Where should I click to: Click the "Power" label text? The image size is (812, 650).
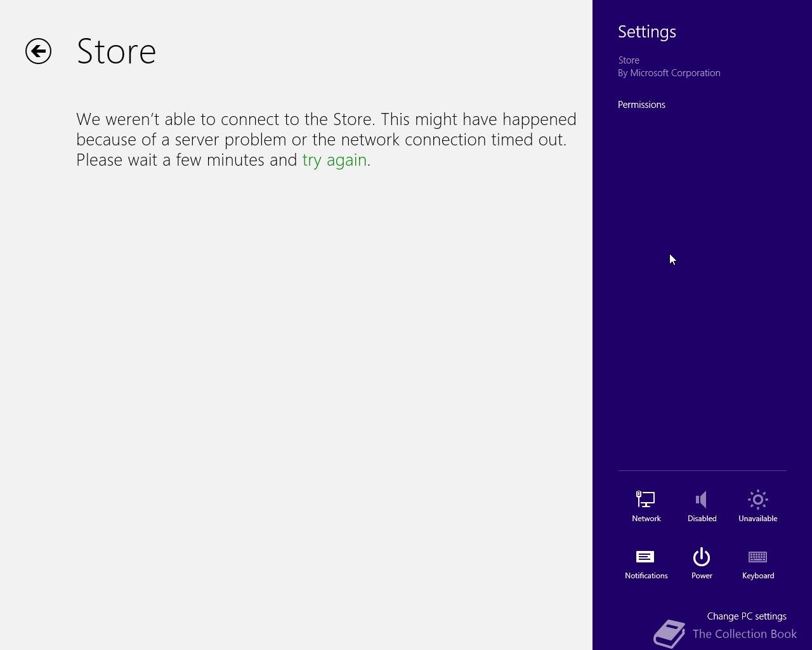(702, 576)
